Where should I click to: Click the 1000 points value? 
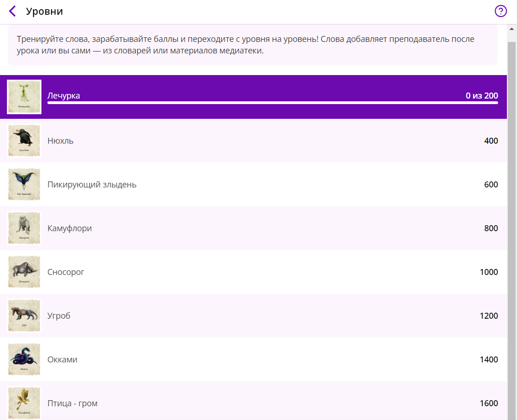pyautogui.click(x=488, y=272)
